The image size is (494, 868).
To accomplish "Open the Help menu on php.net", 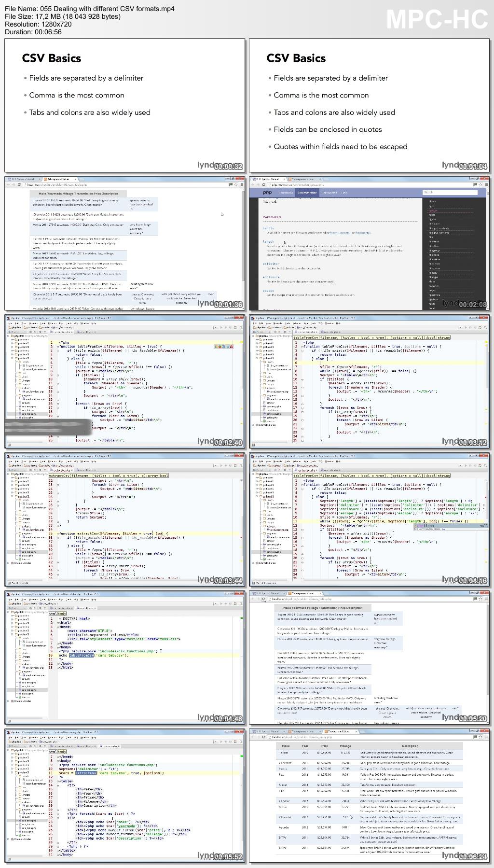I will click(344, 193).
